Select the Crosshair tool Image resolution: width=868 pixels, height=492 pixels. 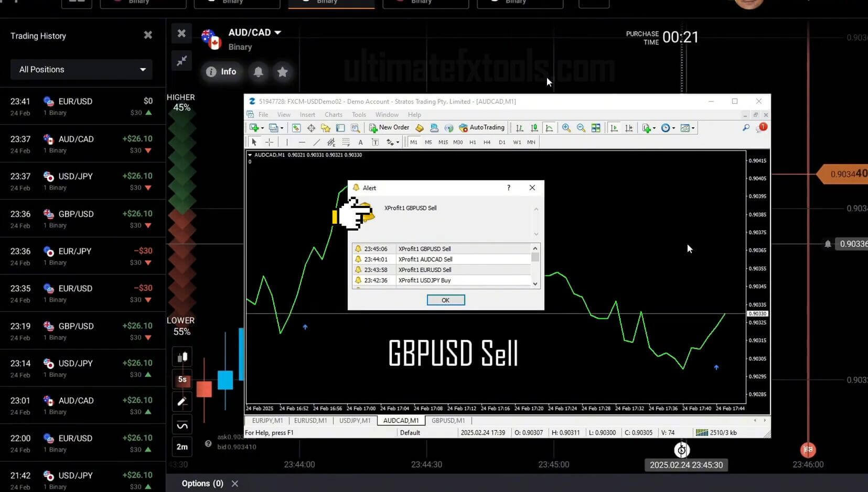pyautogui.click(x=270, y=142)
